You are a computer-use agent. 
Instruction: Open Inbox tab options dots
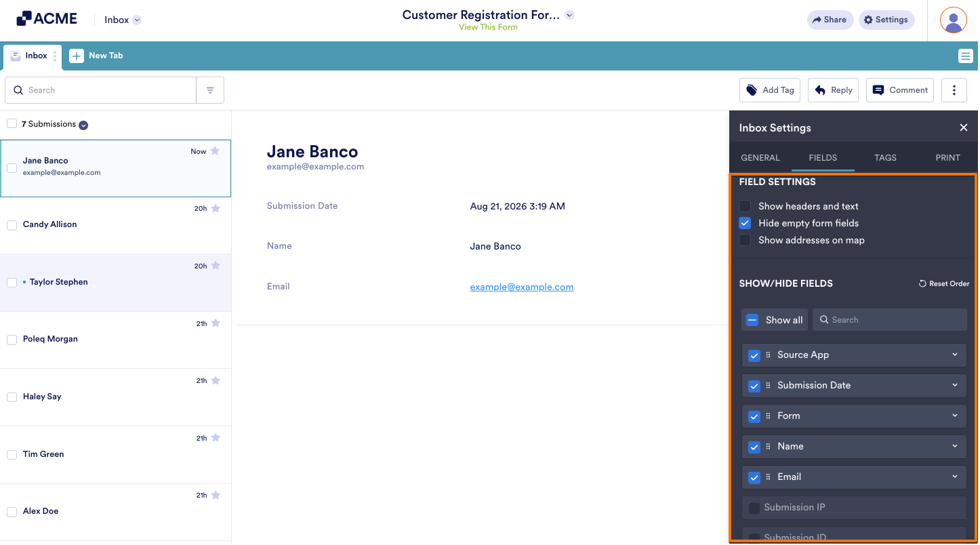coord(55,56)
